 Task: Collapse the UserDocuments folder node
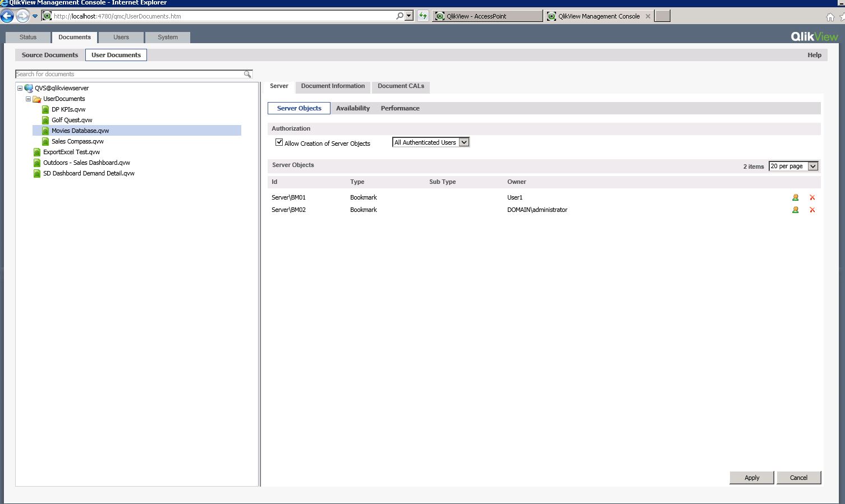(27, 99)
